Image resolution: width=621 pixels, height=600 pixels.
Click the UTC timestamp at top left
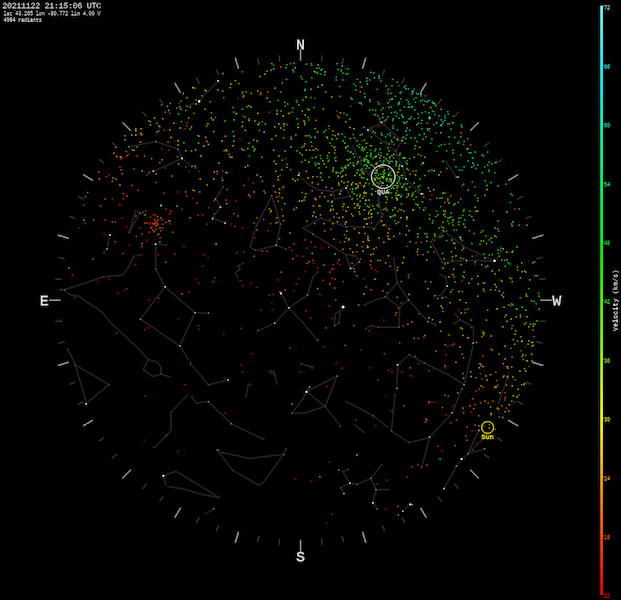tap(51, 5)
